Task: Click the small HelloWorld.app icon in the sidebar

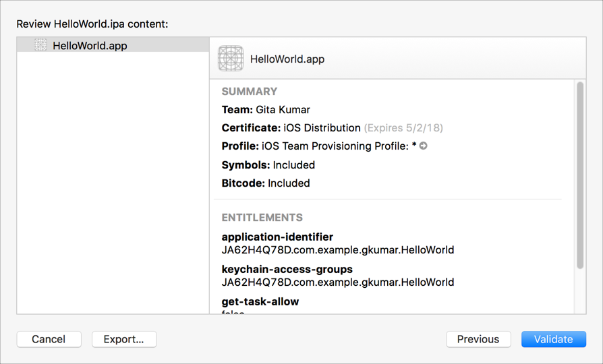Action: (40, 45)
